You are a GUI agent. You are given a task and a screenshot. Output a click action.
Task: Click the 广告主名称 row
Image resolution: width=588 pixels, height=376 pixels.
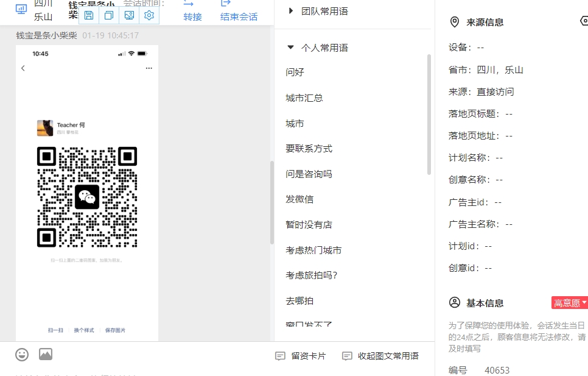(481, 224)
